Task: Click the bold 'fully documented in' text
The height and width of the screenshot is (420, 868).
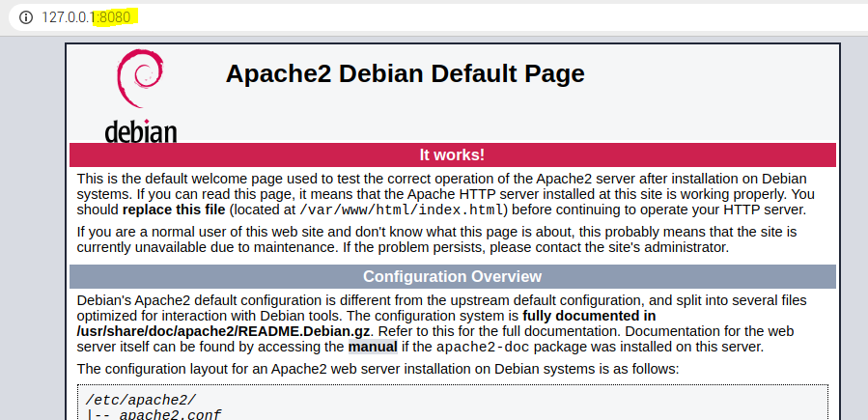Action: click(x=589, y=316)
